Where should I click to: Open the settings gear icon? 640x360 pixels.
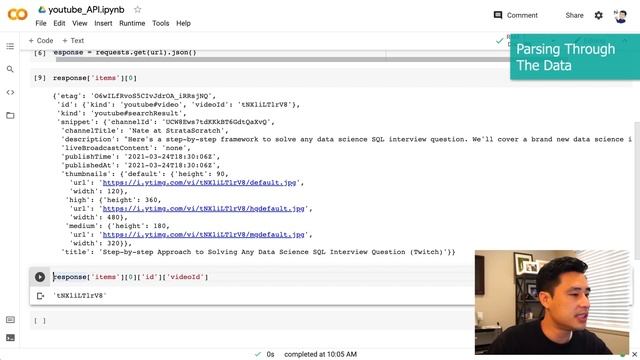click(x=598, y=15)
